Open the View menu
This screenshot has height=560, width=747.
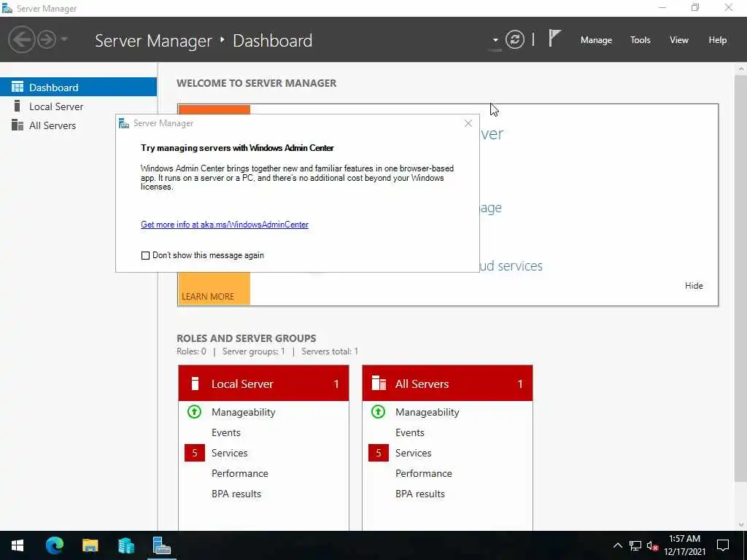click(x=679, y=40)
